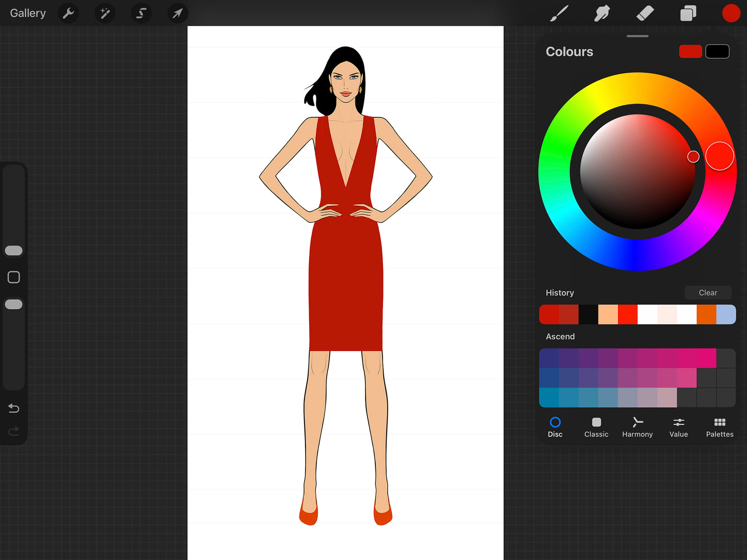Tap the Colours panel drag handle
This screenshot has width=747, height=560.
point(637,36)
